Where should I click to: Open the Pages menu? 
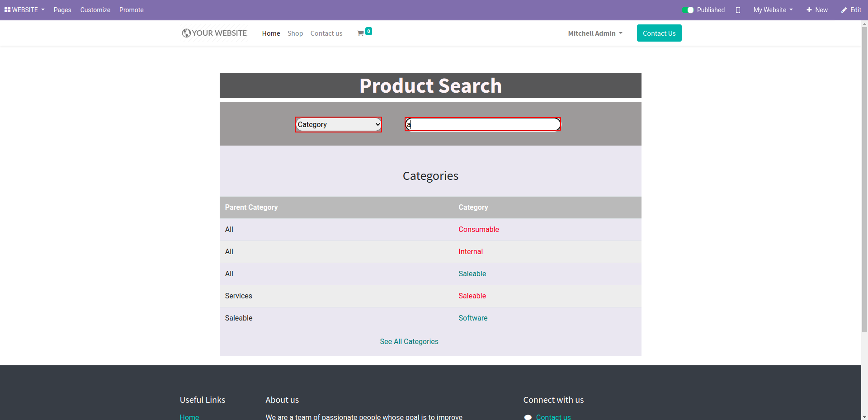pos(62,10)
